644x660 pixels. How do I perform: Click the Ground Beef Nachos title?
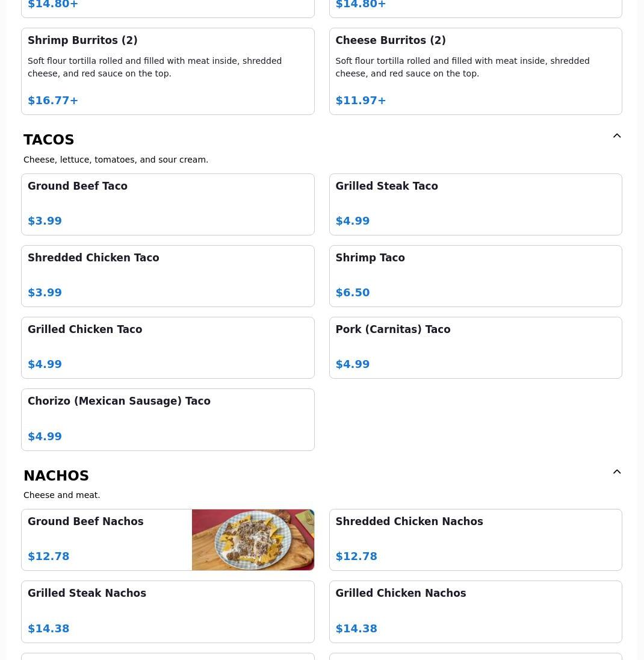click(x=85, y=521)
